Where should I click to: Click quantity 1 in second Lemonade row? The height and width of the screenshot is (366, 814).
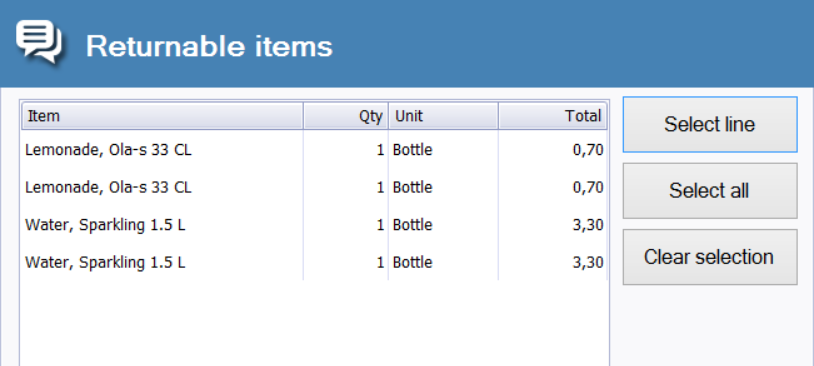[x=381, y=187]
